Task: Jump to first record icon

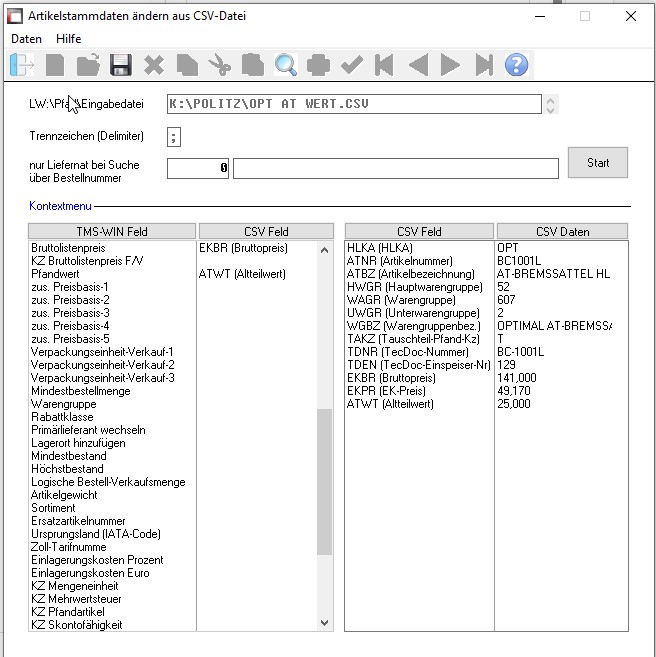Action: pyautogui.click(x=384, y=65)
